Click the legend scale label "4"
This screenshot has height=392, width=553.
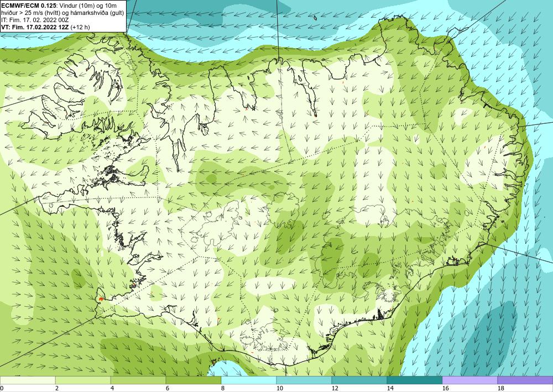coord(112,389)
